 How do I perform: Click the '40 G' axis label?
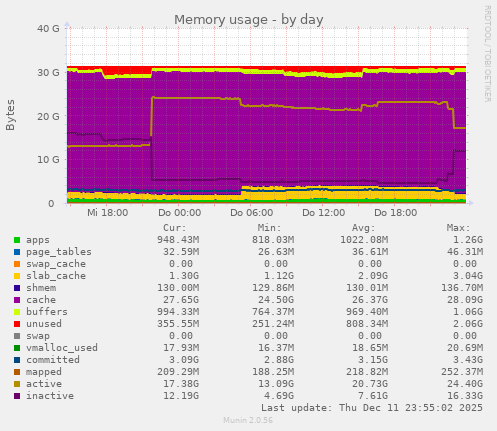tap(48, 29)
